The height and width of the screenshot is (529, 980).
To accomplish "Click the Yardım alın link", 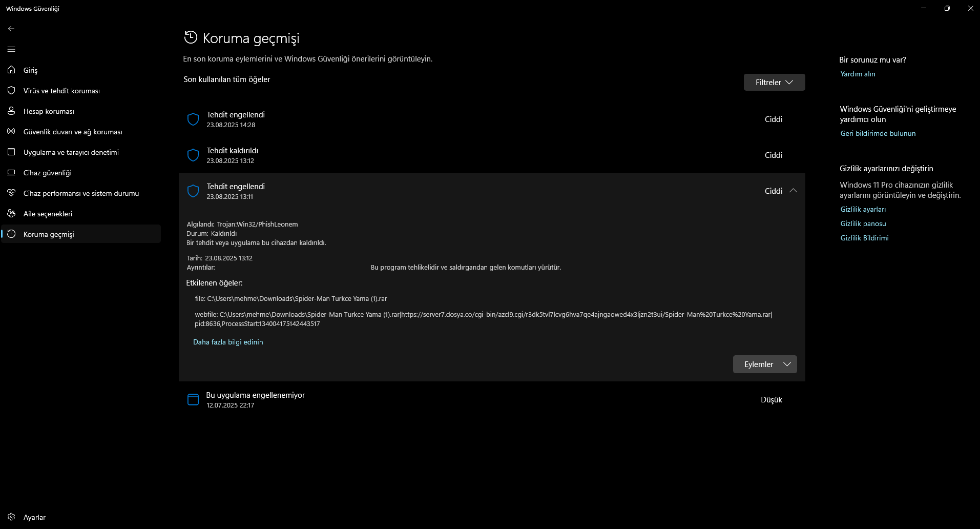I will (x=858, y=74).
